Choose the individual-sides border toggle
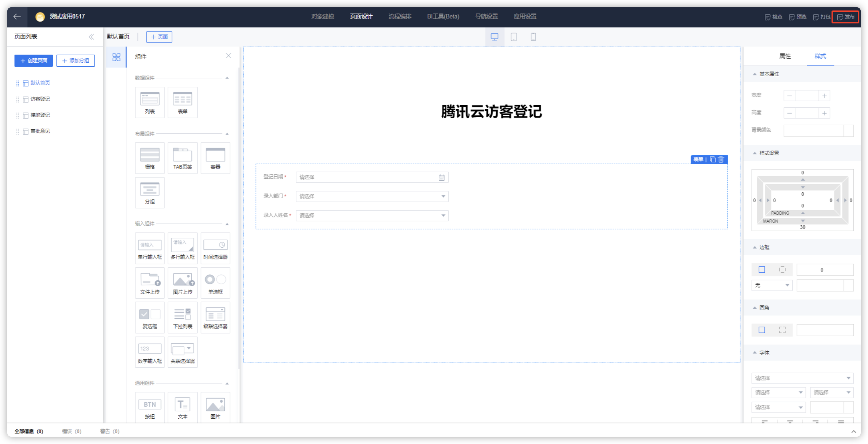Image resolution: width=868 pixels, height=444 pixels. point(782,270)
